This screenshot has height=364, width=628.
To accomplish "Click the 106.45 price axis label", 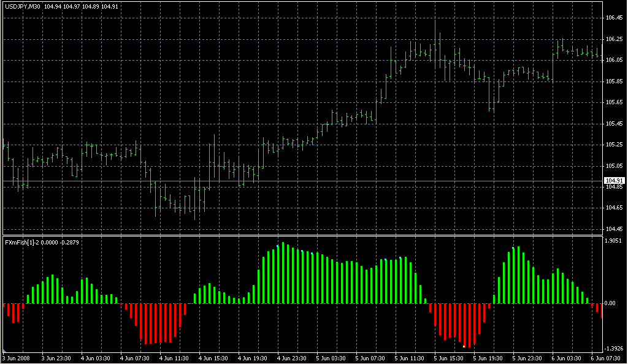I will (x=614, y=18).
